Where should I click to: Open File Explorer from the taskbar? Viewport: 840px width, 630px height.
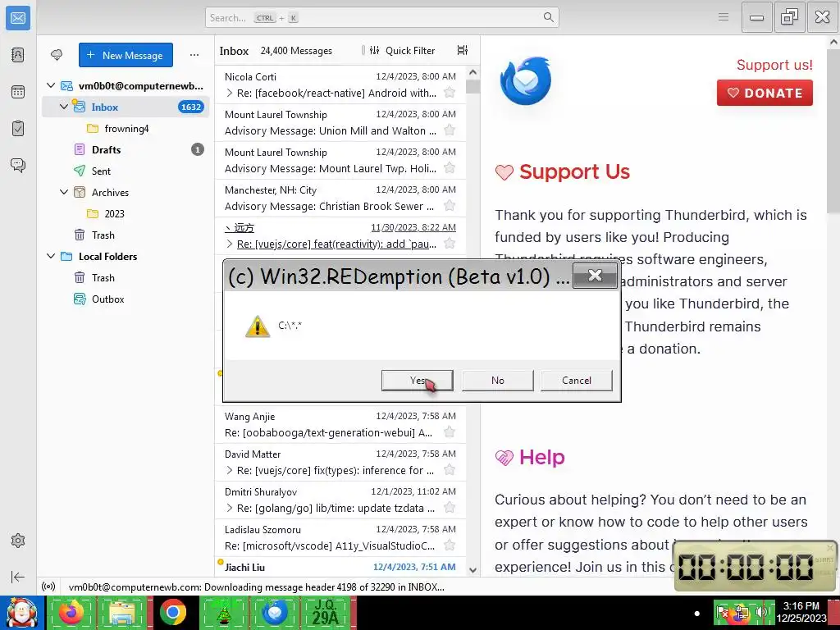click(121, 613)
